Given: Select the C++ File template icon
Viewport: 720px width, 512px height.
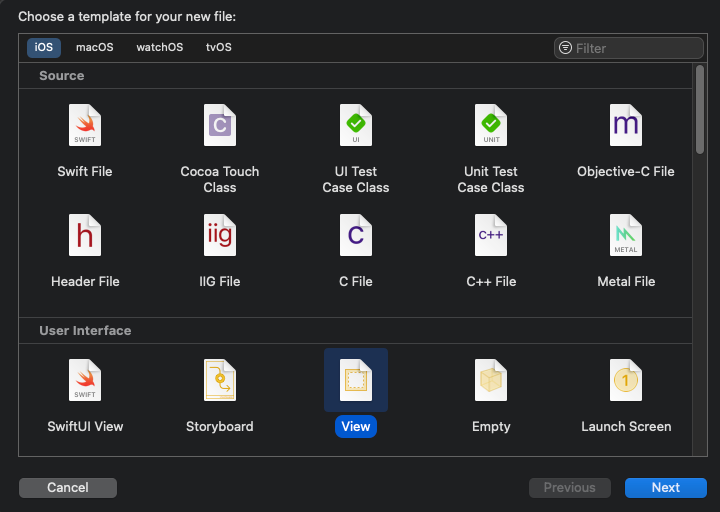Looking at the screenshot, I should coord(491,235).
